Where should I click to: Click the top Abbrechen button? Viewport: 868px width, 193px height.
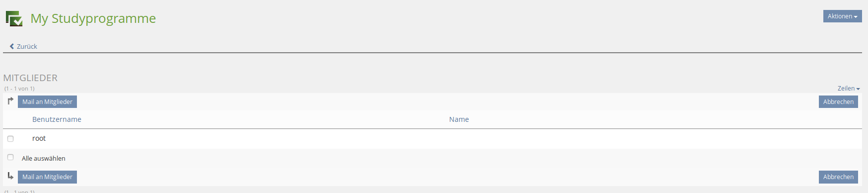[838, 101]
